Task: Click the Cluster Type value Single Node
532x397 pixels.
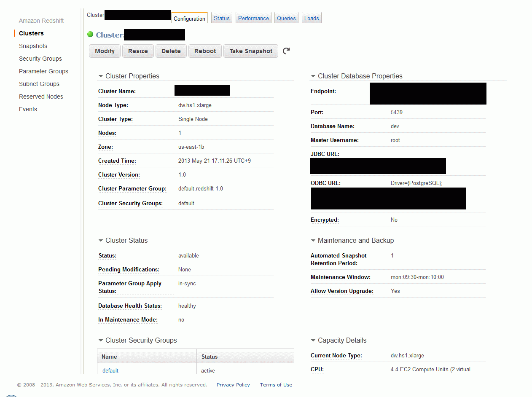Action: tap(193, 119)
